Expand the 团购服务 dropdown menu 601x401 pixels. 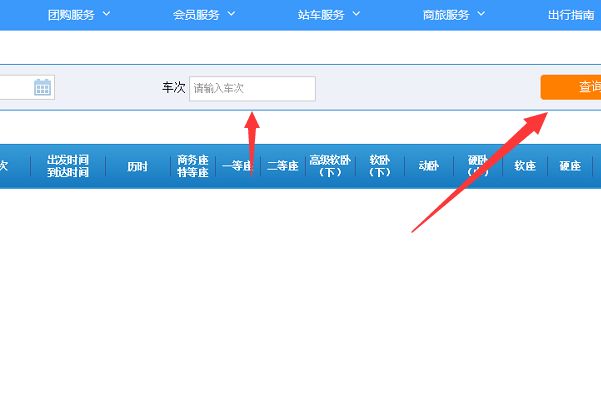coord(79,15)
